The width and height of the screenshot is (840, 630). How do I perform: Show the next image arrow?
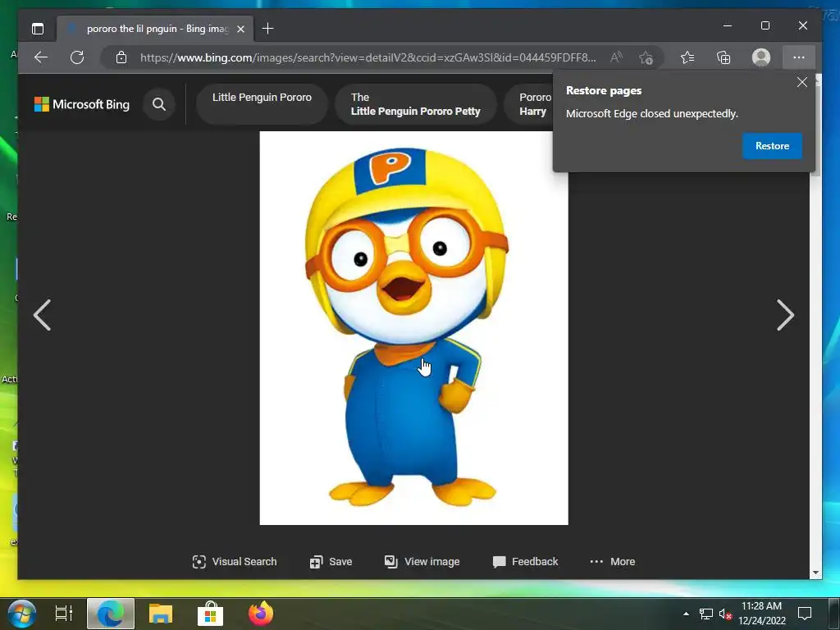[785, 314]
